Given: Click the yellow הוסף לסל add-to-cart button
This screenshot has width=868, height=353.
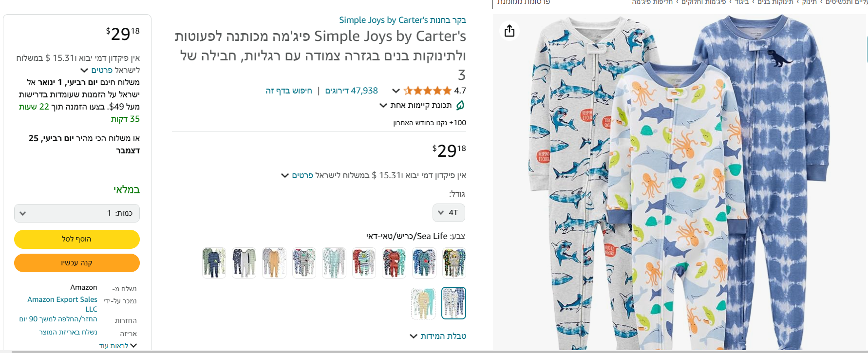Looking at the screenshot, I should click(x=77, y=239).
